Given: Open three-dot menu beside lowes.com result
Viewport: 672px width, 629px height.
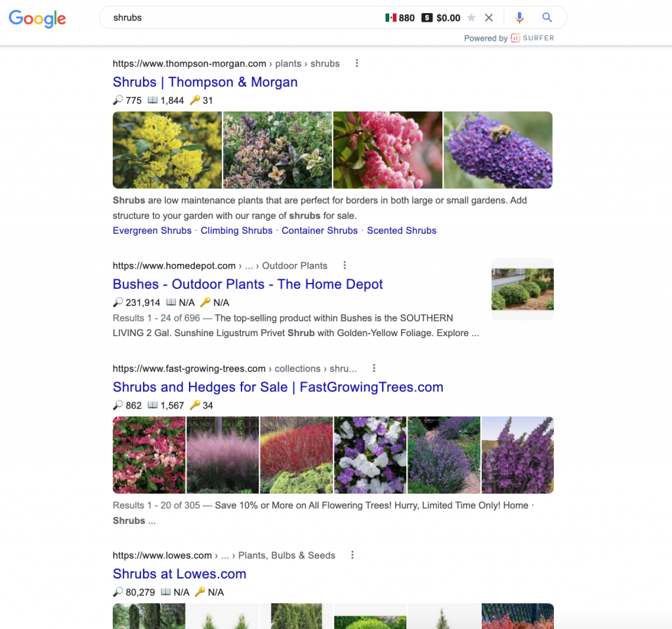Looking at the screenshot, I should pyautogui.click(x=352, y=555).
